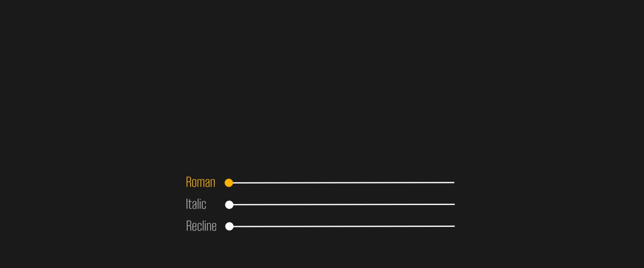The width and height of the screenshot is (644, 268).
Task: Select the Recline style label
Action: pyautogui.click(x=201, y=226)
